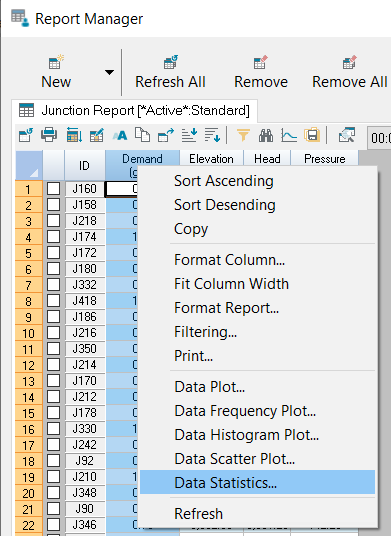Open Format Column... from the menu

pos(257,260)
